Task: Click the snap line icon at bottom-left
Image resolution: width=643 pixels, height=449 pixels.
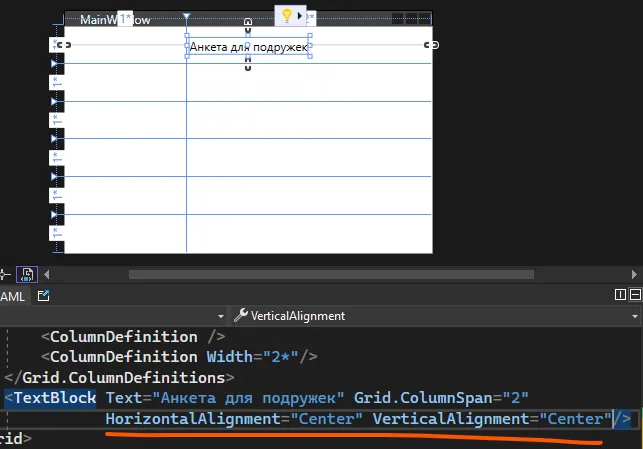Action: [5, 274]
